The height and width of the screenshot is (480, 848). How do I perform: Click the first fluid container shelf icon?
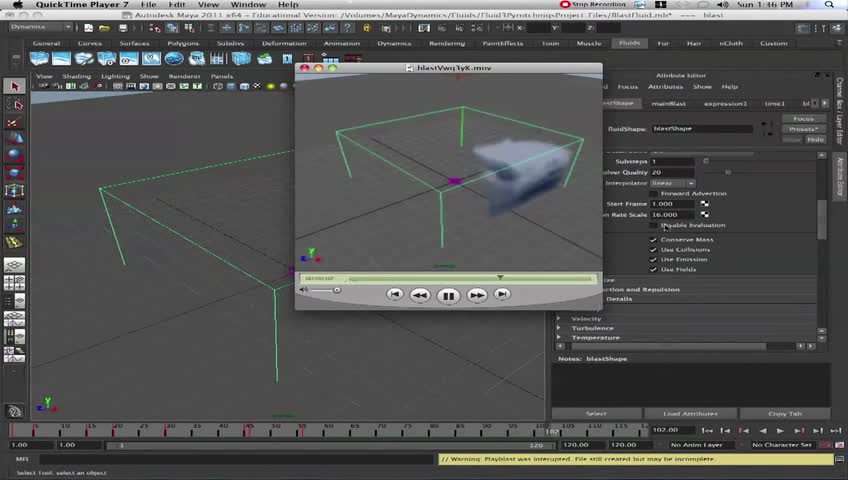coord(40,59)
